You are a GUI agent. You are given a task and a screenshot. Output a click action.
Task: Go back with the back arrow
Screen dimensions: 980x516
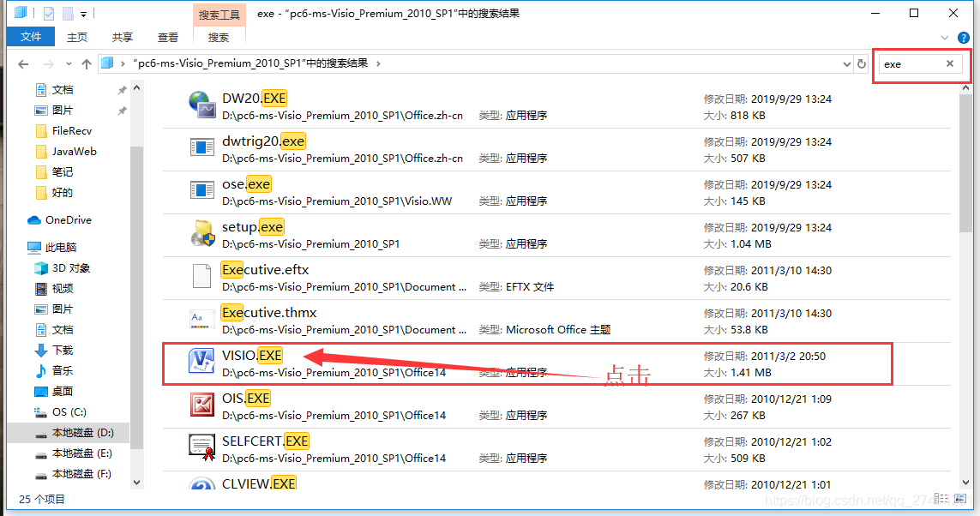click(x=23, y=63)
